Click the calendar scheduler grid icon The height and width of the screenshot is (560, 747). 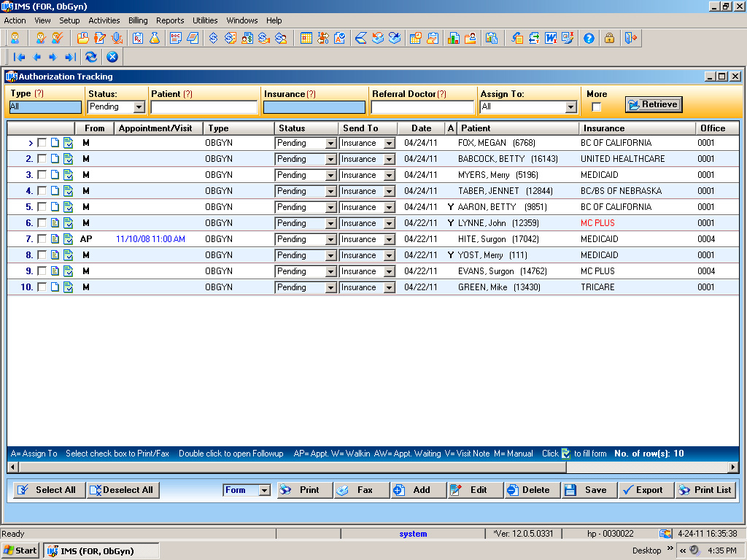tap(306, 38)
